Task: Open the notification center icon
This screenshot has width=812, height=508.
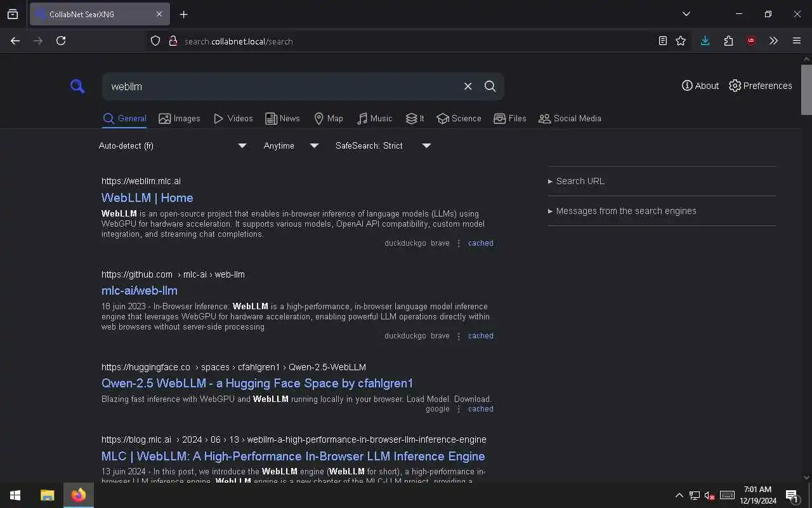Action: point(792,495)
